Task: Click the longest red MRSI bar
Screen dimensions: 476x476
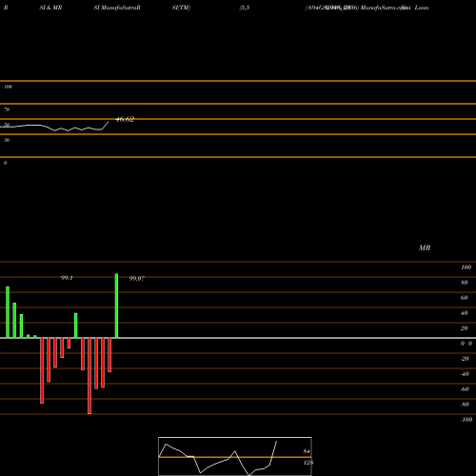Action: [89, 376]
